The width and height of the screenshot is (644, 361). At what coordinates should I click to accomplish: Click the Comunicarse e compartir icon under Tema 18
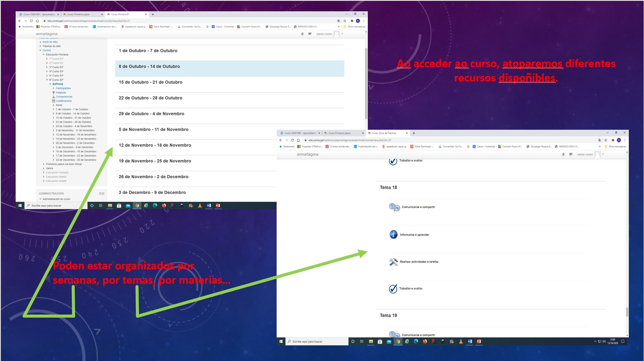(394, 207)
